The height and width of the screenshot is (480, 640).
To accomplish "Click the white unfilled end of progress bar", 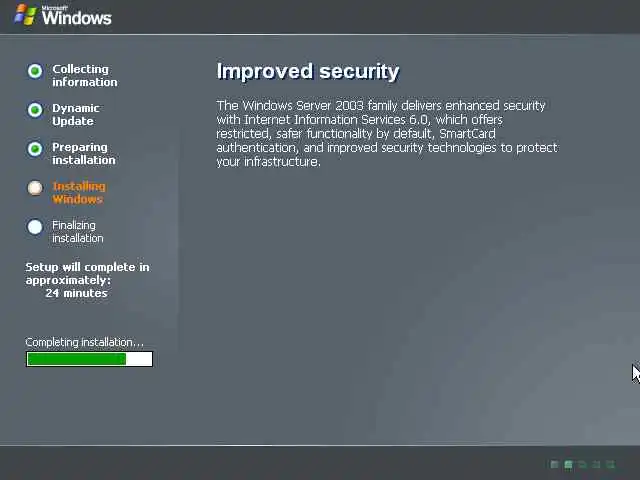I will click(139, 359).
